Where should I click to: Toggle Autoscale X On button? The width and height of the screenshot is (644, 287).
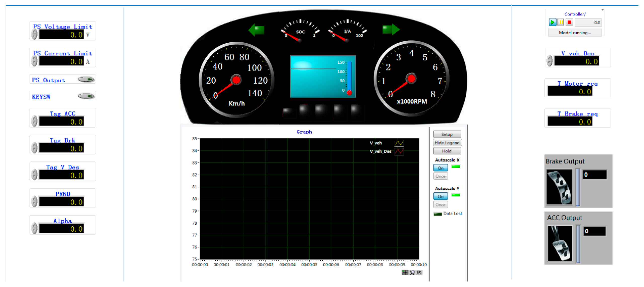coord(440,168)
